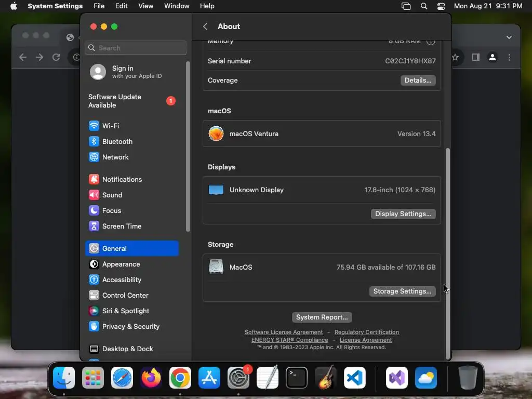Open Appearance settings
The image size is (532, 399).
132,264
